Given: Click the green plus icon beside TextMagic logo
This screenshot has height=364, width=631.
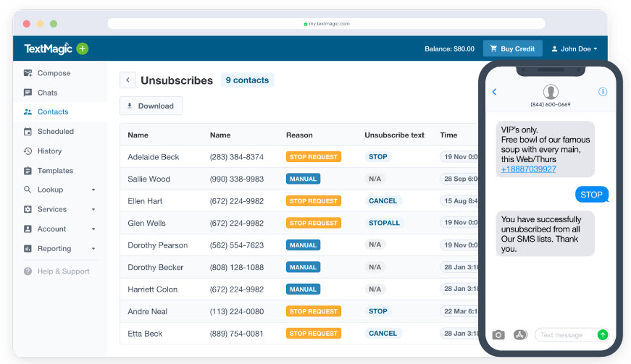Looking at the screenshot, I should pyautogui.click(x=82, y=48).
